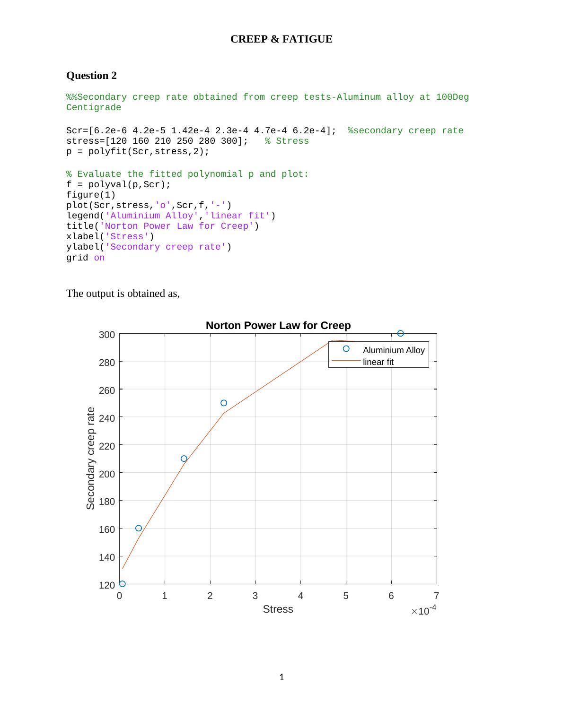Click the 'Question 2' heading

[91, 76]
